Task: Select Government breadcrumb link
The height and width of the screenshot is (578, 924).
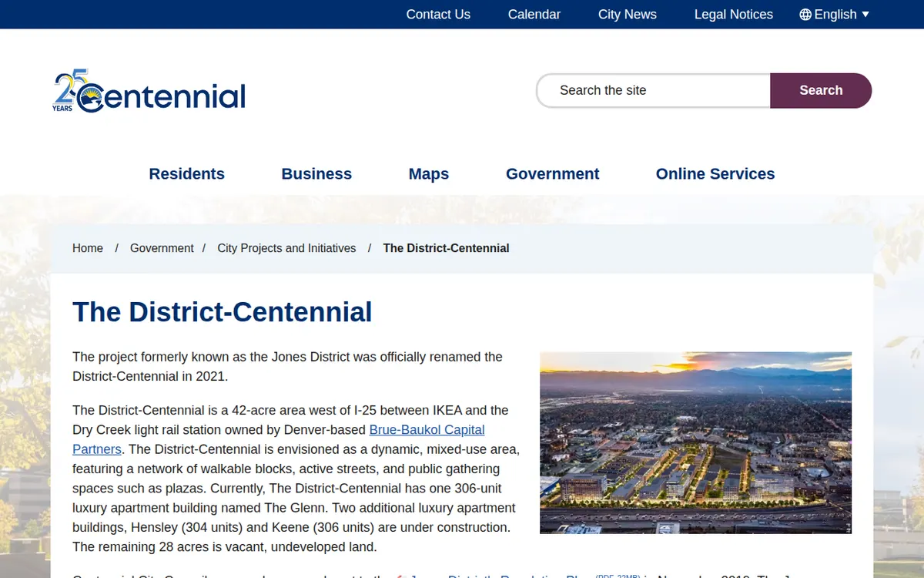Action: click(162, 248)
